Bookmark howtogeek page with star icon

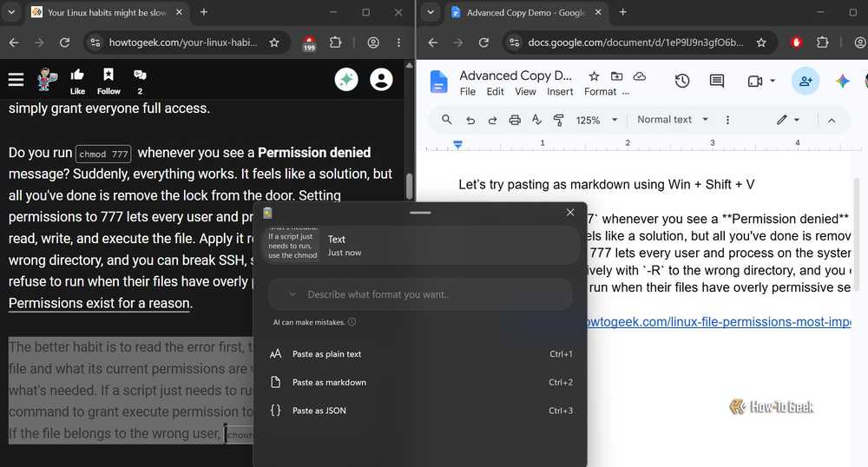(x=274, y=42)
